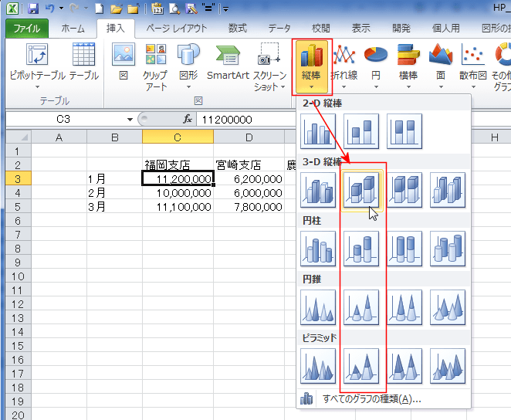The width and height of the screenshot is (511, 420).
Task: Open the Column chart dropdown
Action: pos(313,66)
